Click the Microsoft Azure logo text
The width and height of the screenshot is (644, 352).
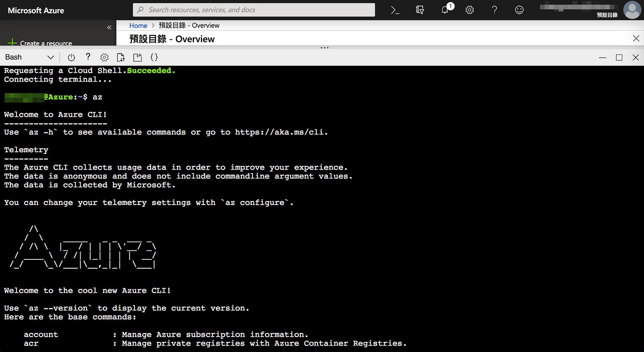click(x=36, y=10)
